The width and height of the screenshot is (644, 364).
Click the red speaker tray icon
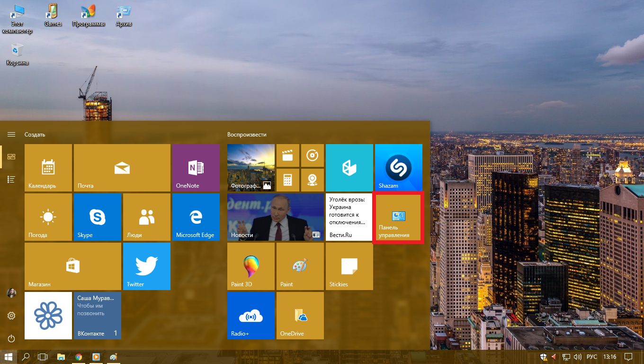point(554,357)
